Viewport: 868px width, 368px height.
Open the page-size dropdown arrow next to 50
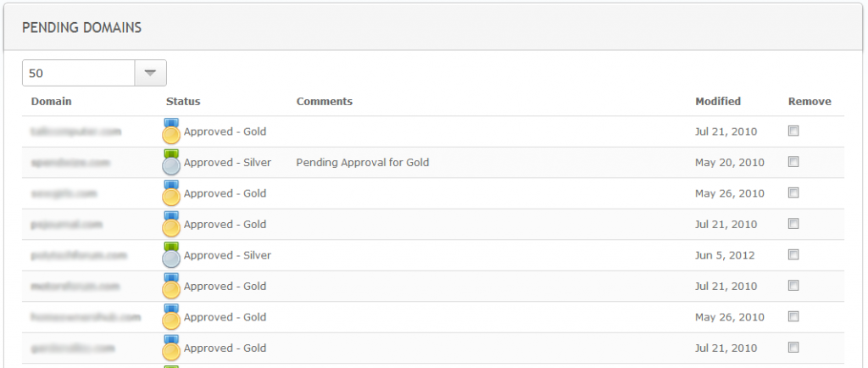point(151,73)
